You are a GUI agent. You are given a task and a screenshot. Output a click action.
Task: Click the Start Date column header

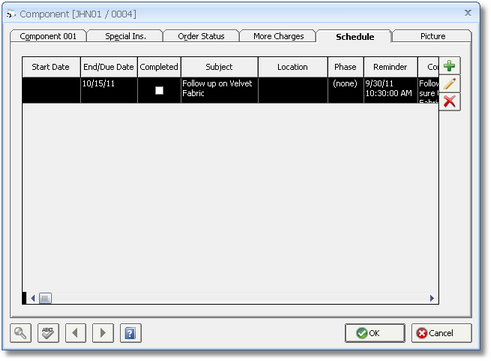coord(51,67)
